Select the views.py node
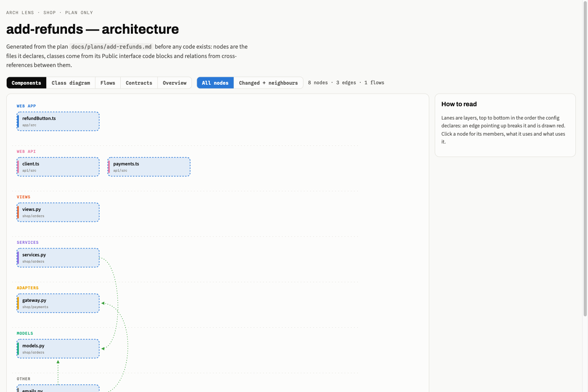Viewport: 588px width, 392px height. point(58,212)
